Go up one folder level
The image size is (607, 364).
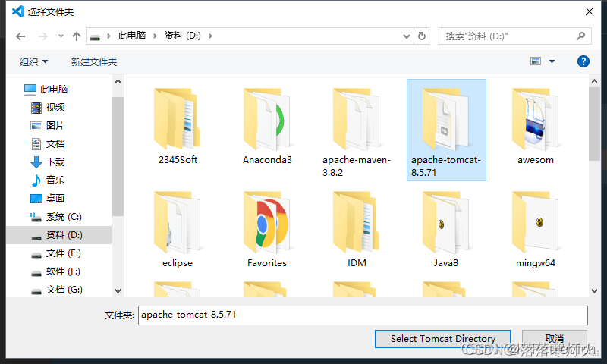[x=77, y=36]
